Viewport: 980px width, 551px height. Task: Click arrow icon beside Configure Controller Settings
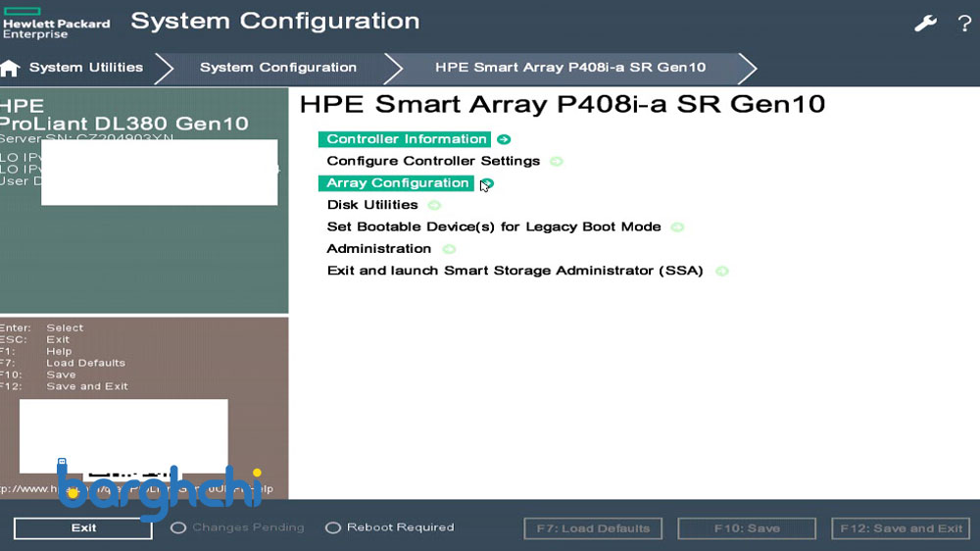coord(557,162)
